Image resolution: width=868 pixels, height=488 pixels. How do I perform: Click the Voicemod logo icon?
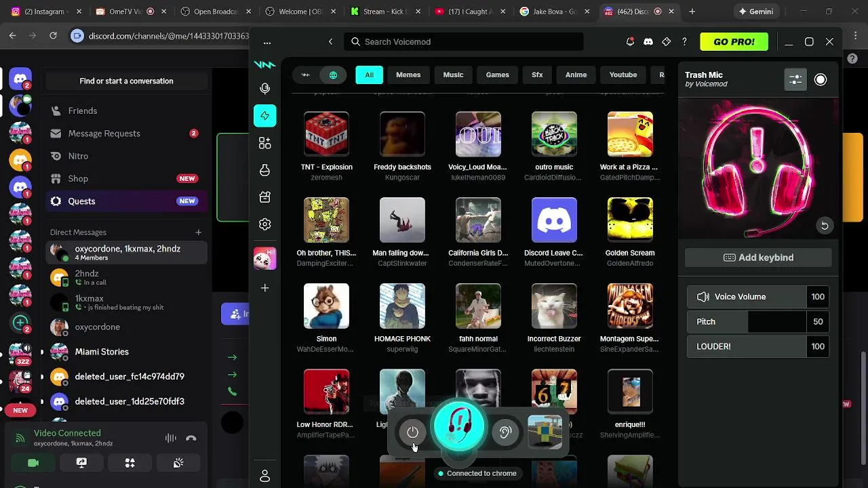click(x=264, y=65)
